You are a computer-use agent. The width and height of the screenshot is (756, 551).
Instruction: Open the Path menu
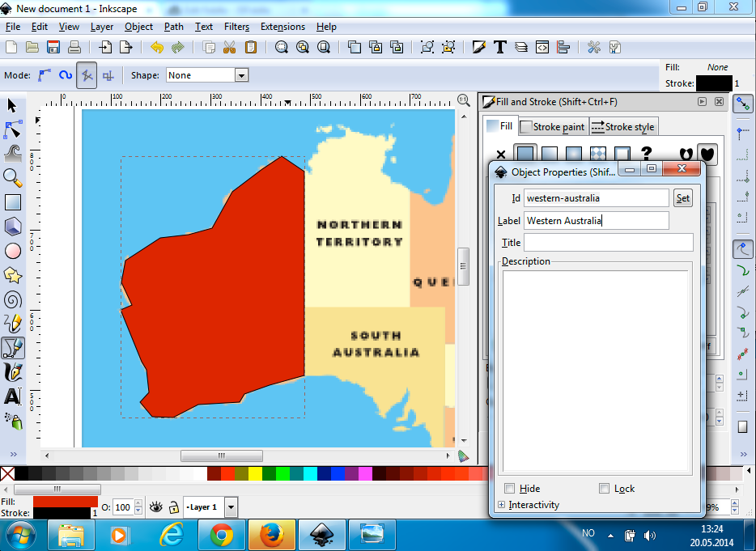pos(173,27)
